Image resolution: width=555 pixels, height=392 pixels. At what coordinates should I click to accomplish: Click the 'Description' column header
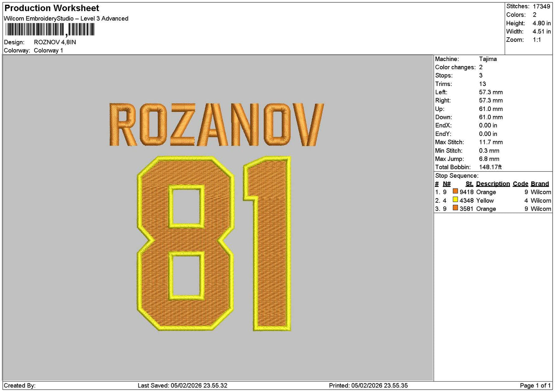tap(493, 184)
